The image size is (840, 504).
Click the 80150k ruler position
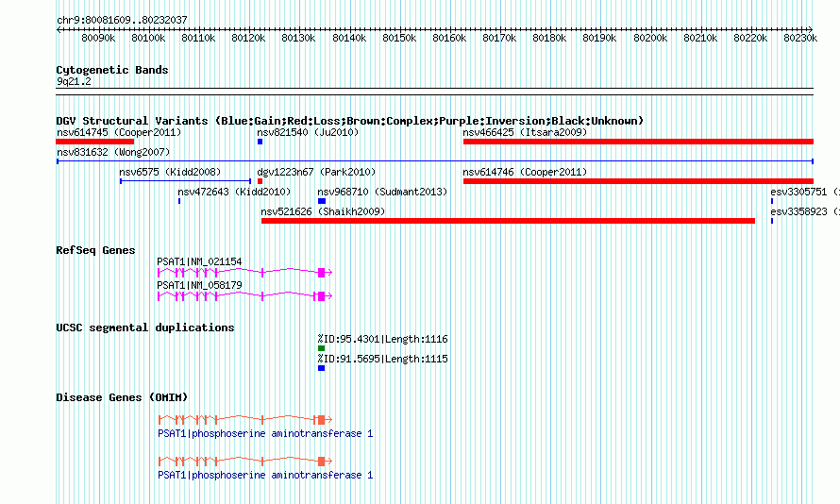(x=399, y=38)
